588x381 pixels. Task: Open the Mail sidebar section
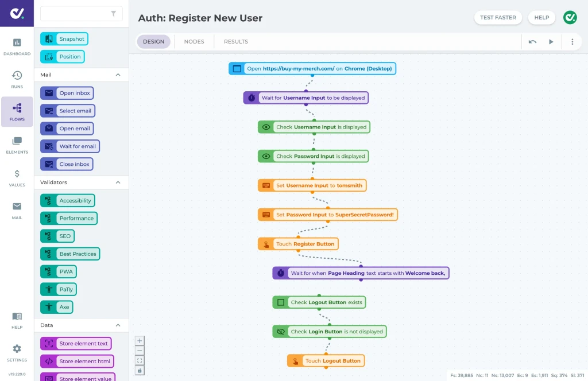click(x=17, y=211)
